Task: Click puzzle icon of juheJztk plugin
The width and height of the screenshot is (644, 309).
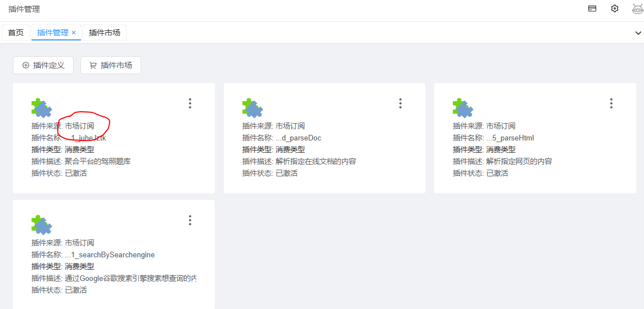Action: coord(42,108)
